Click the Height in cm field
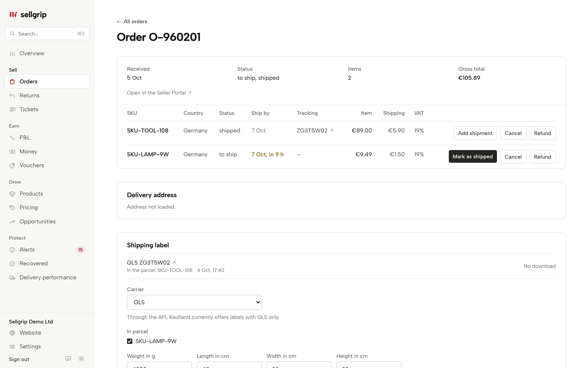The image size is (588, 368). (x=369, y=365)
